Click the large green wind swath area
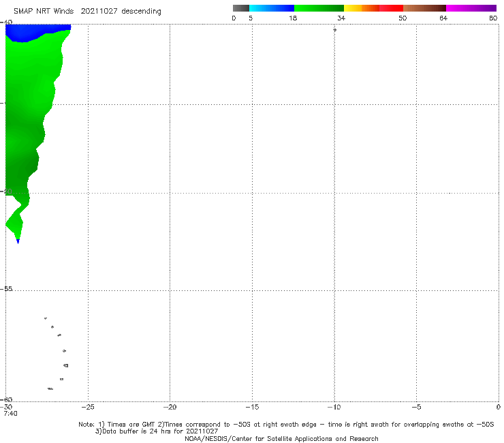 tap(29, 112)
